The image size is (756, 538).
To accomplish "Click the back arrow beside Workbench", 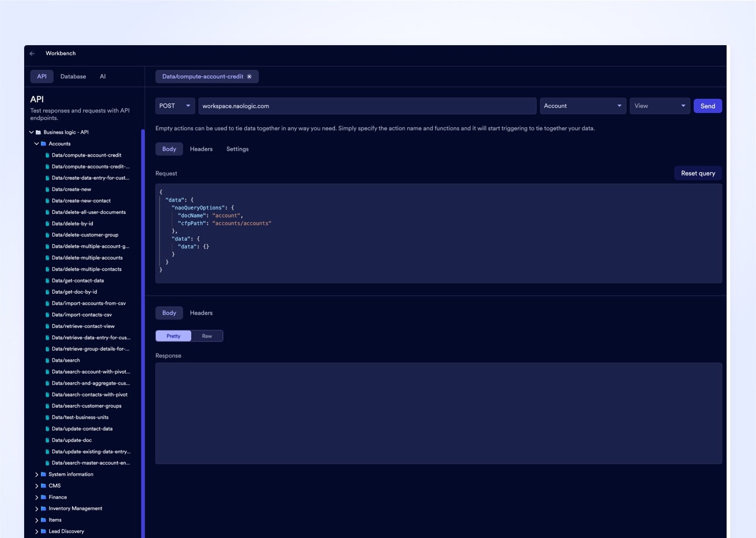I will click(32, 54).
